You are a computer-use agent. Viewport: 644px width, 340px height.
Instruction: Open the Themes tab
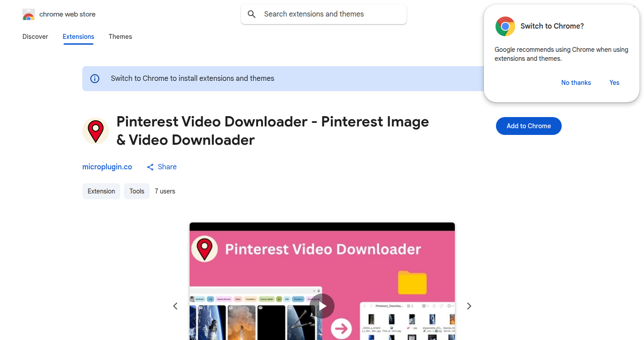coord(120,37)
